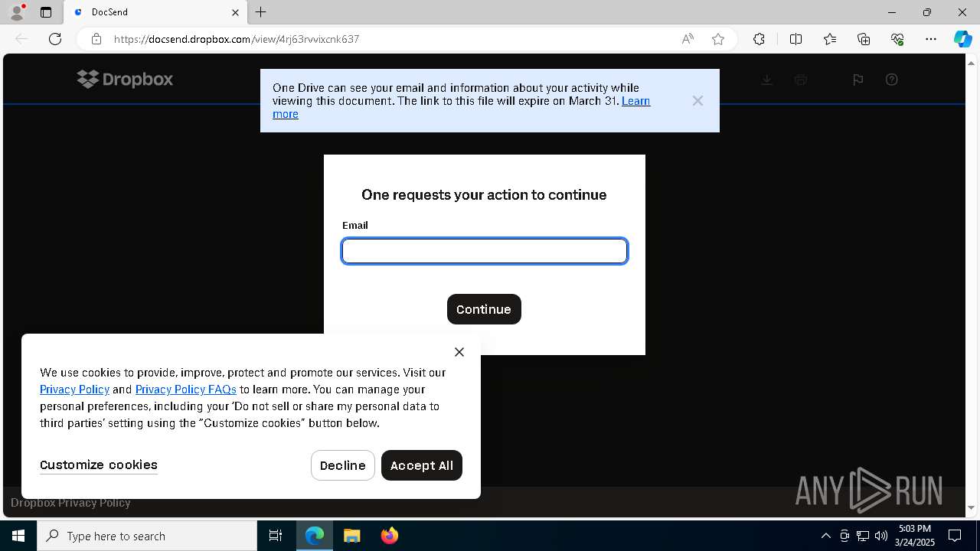View site information lock icon
Image resolution: width=980 pixels, height=551 pixels.
tap(96, 39)
